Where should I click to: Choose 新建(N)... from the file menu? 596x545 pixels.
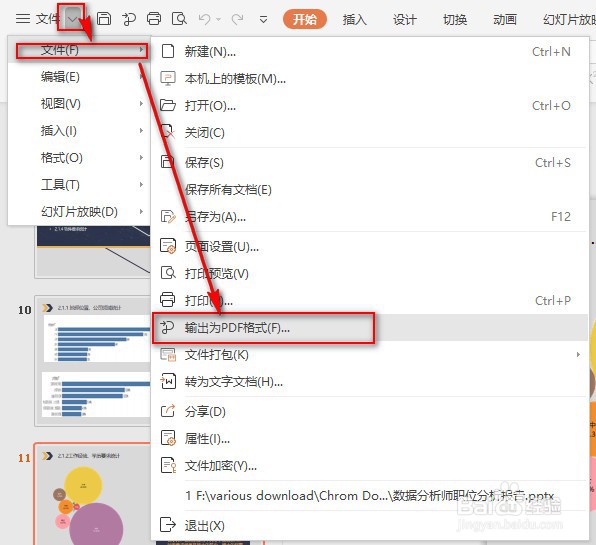click(x=369, y=51)
